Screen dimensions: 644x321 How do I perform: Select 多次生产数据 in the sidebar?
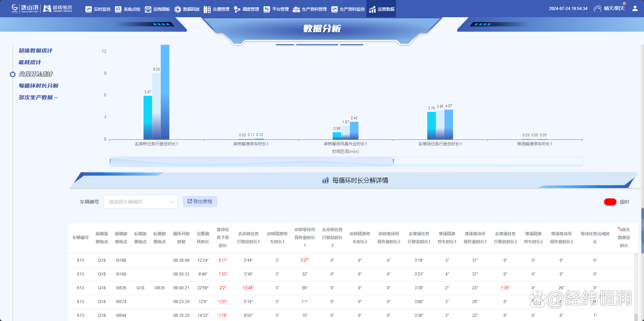pyautogui.click(x=38, y=97)
